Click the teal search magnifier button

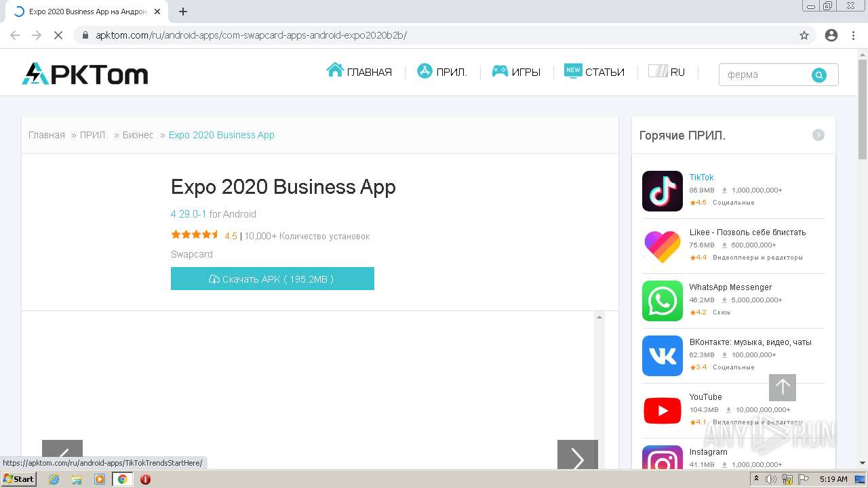(x=819, y=75)
